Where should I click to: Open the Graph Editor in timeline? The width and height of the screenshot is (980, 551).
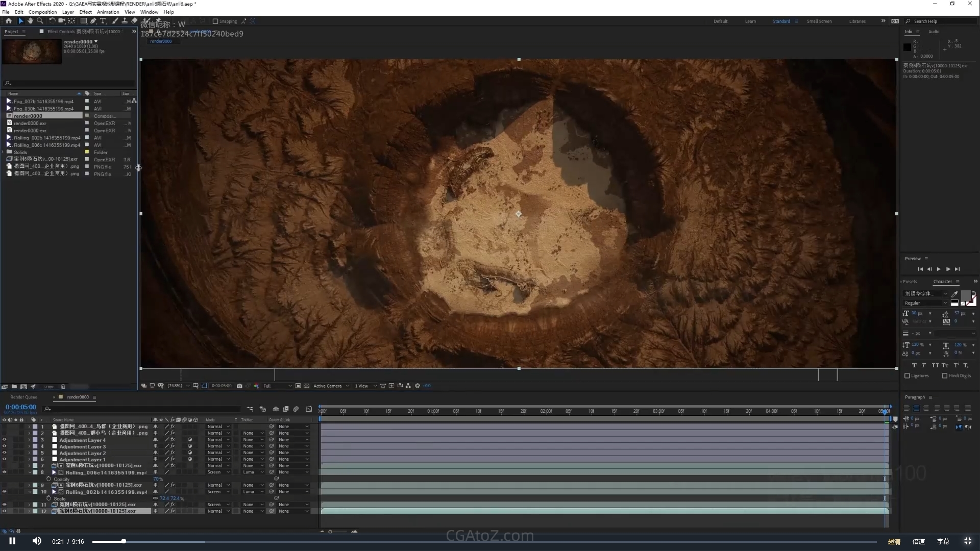309,409
